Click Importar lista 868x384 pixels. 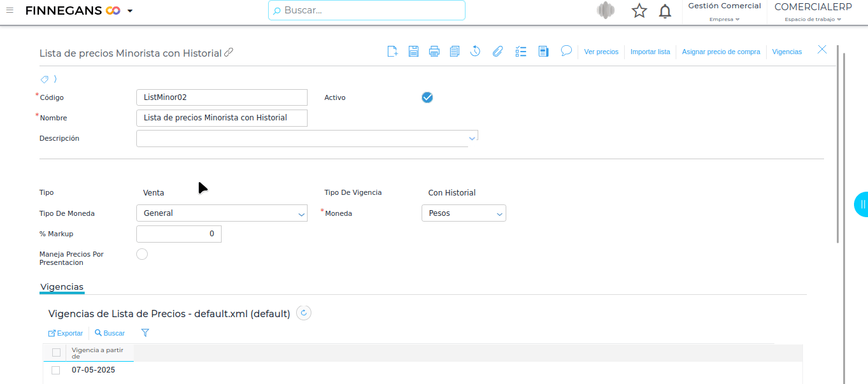click(650, 52)
